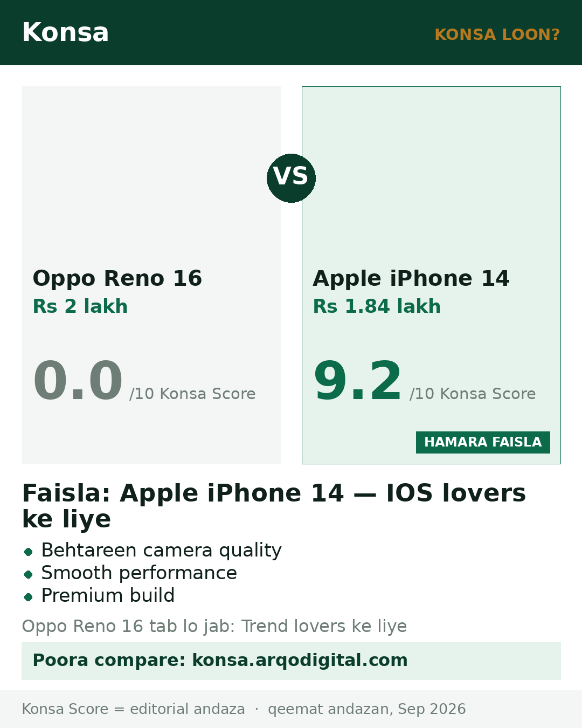Click the bullet beside Behtareen camera quality

click(29, 552)
